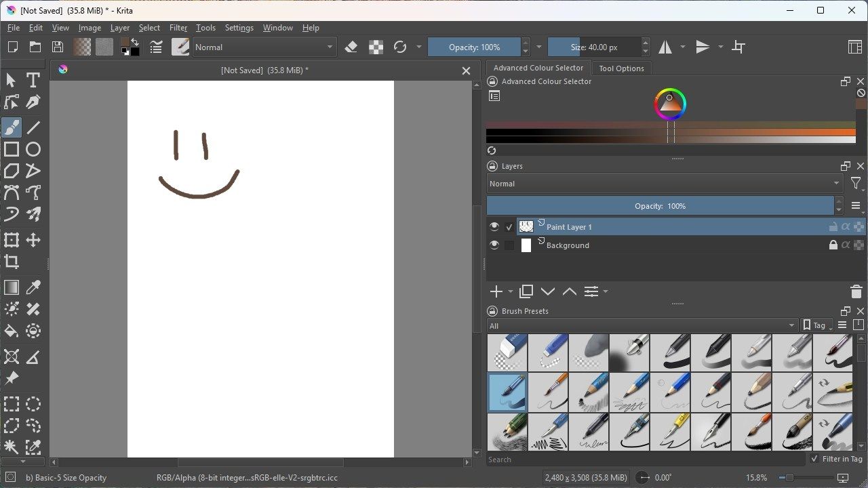Select the Rectangle shape tool

pyautogui.click(x=12, y=149)
